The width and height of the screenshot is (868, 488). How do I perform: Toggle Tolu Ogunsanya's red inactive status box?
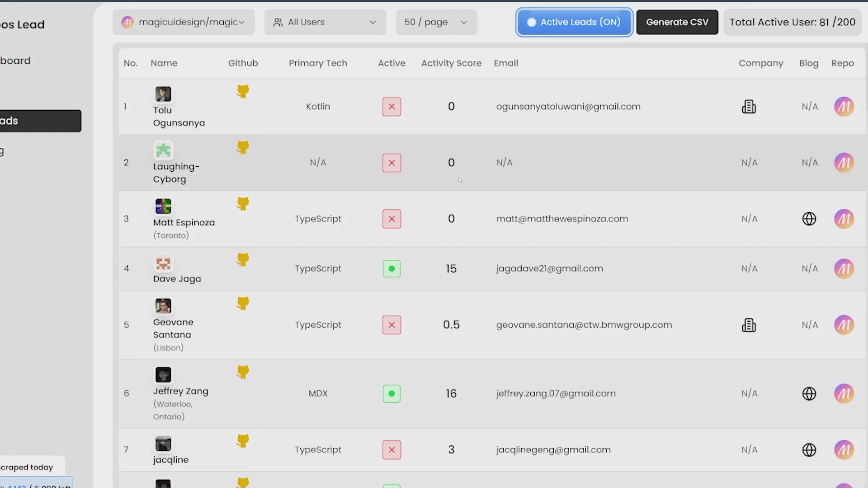[392, 107]
